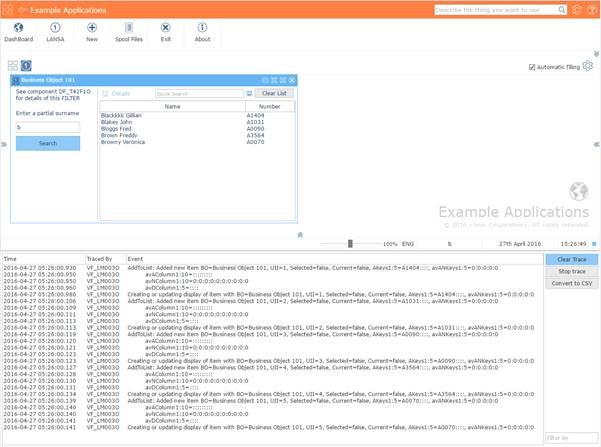Image resolution: width=601 pixels, height=447 pixels.
Task: Collapse the toolbar using the top-right chevron
Action: point(596,54)
